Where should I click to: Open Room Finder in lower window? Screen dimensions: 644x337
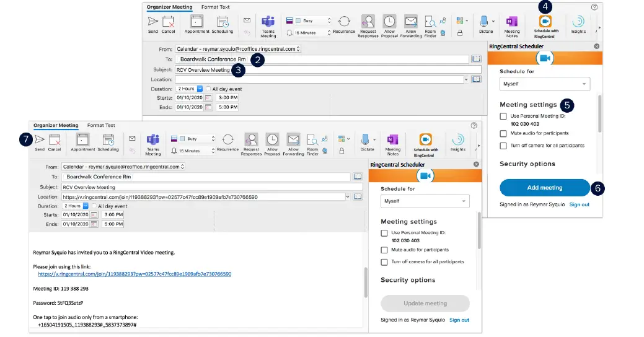[x=312, y=144]
